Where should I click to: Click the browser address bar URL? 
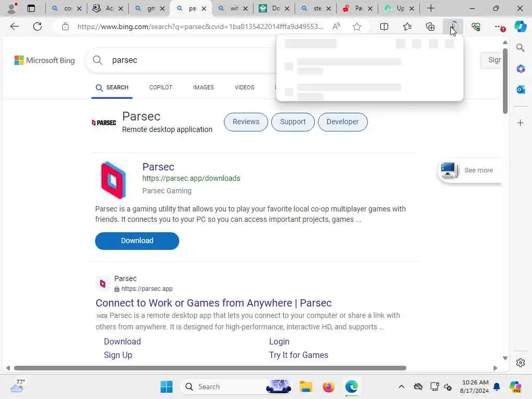coord(200,26)
